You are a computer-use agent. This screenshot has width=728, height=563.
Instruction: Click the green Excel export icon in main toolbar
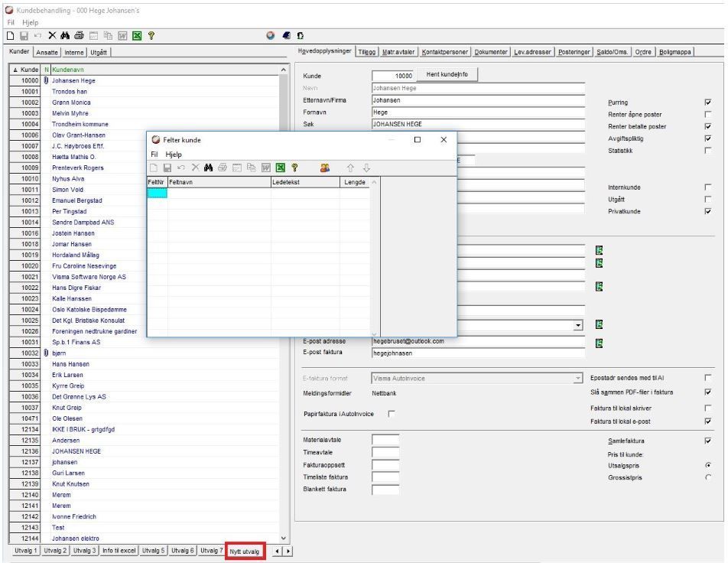(x=137, y=36)
